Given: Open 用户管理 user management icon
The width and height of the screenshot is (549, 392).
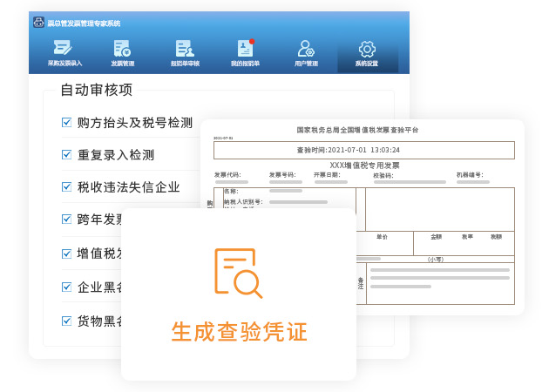Looking at the screenshot, I should tap(306, 51).
